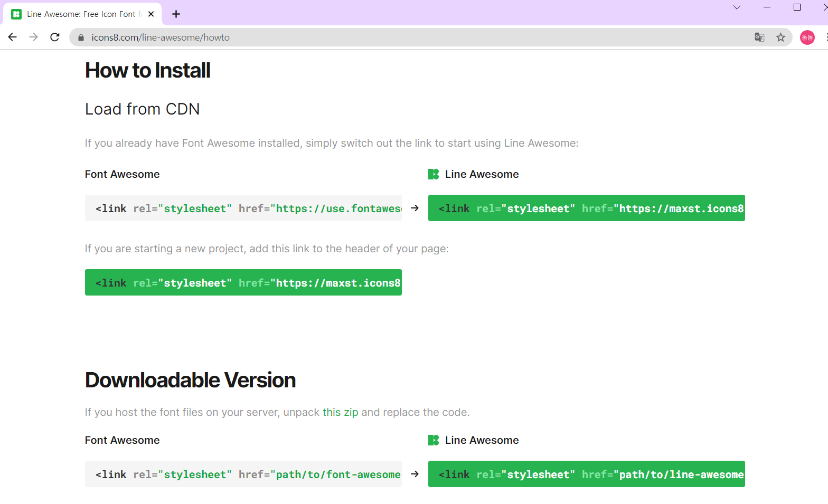Viewport: 828px width, 504px height.
Task: Maximize the browser window
Action: tap(797, 7)
